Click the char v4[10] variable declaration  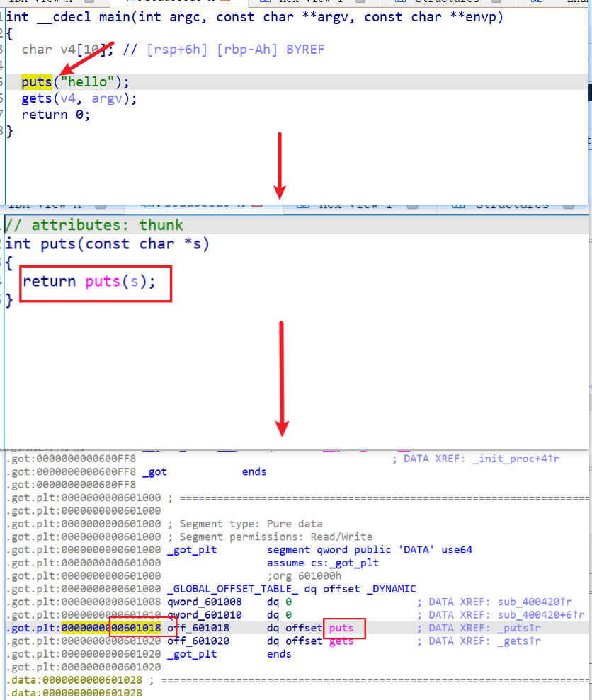coord(67,50)
